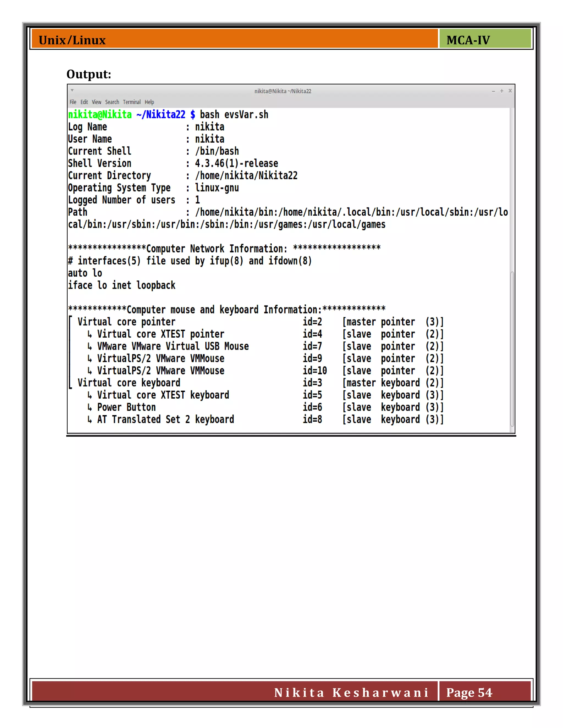This screenshot has height=728, width=563.
Task: Open the Edit menu in terminal
Action: point(84,102)
